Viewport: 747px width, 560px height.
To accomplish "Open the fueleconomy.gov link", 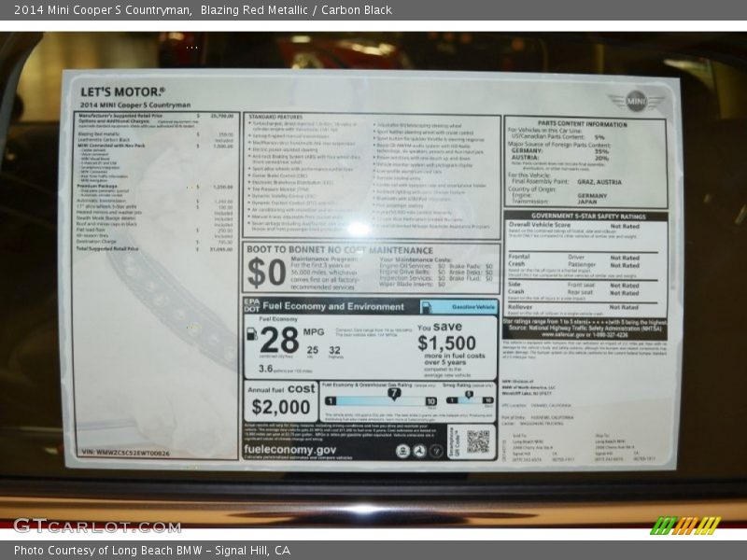I will pyautogui.click(x=290, y=449).
